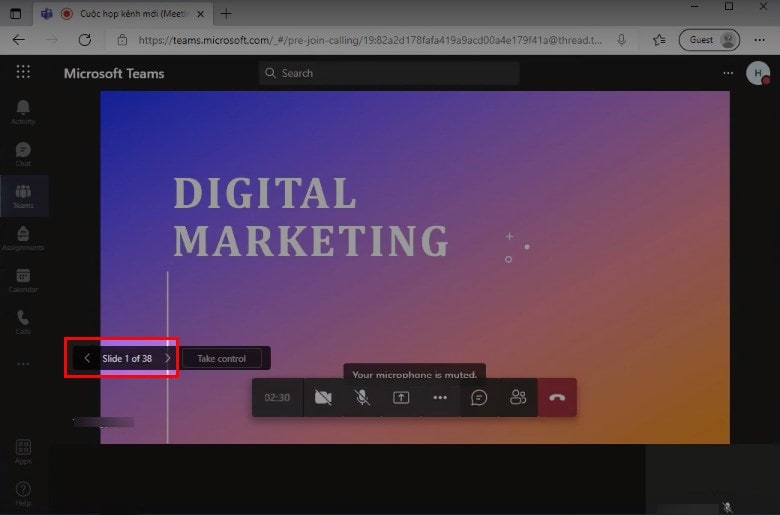Go back in the browser
The height and width of the screenshot is (515, 780).
(x=19, y=40)
